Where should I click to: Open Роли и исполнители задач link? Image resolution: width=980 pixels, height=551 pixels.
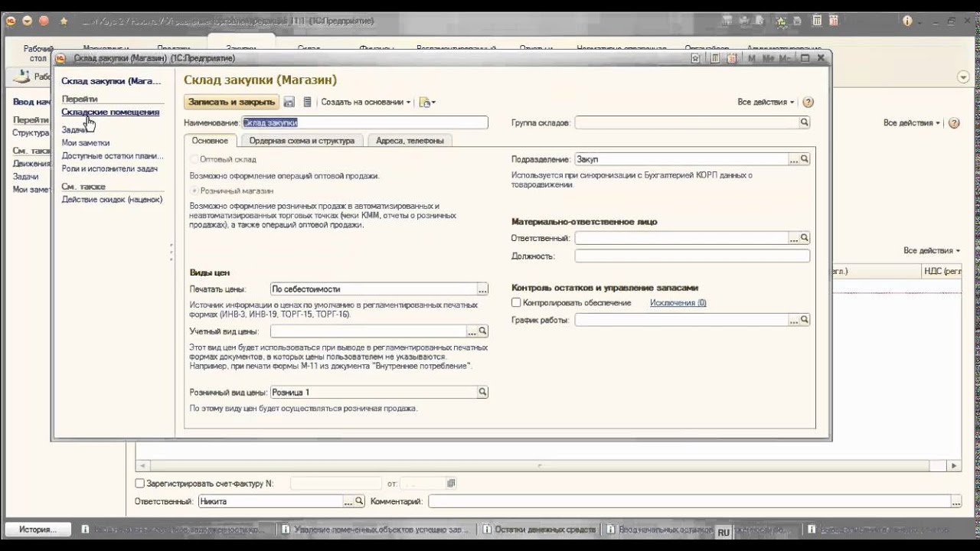109,168
